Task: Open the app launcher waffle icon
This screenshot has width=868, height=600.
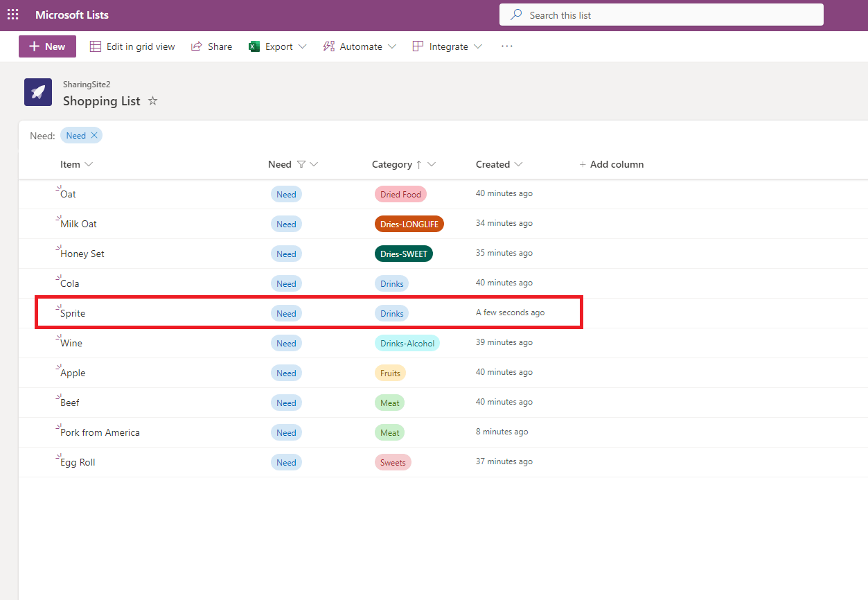Action: click(x=13, y=15)
